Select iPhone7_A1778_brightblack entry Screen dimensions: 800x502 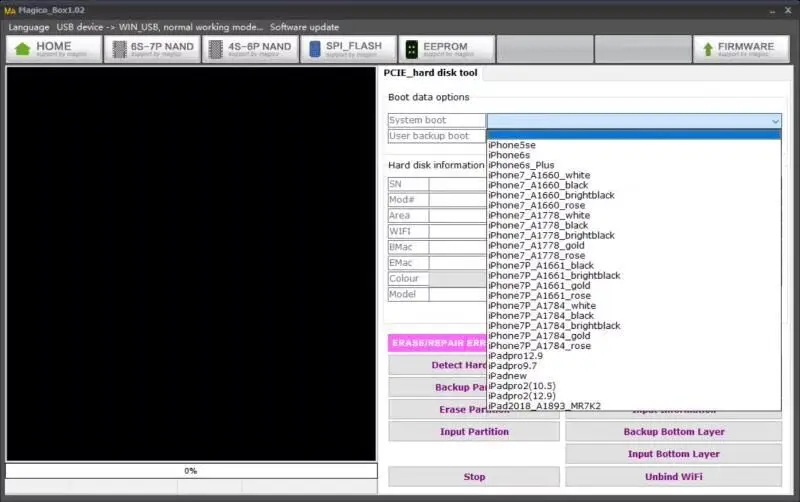634,235
